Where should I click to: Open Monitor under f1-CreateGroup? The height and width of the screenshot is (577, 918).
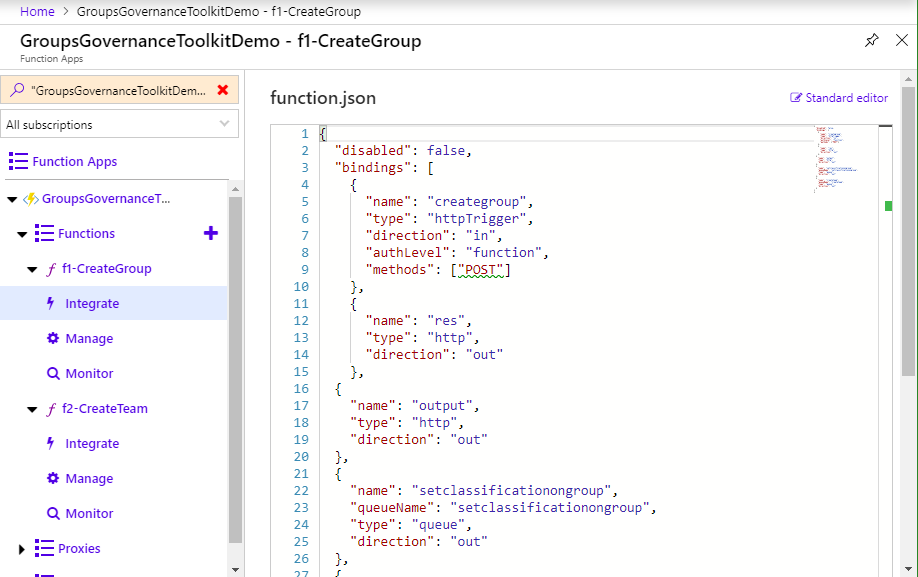click(89, 373)
